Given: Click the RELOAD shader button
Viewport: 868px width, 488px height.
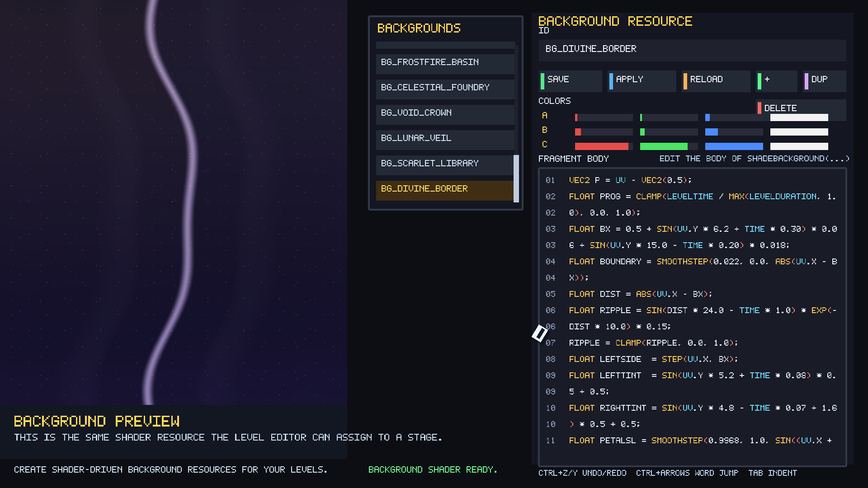Looking at the screenshot, I should click(716, 80).
